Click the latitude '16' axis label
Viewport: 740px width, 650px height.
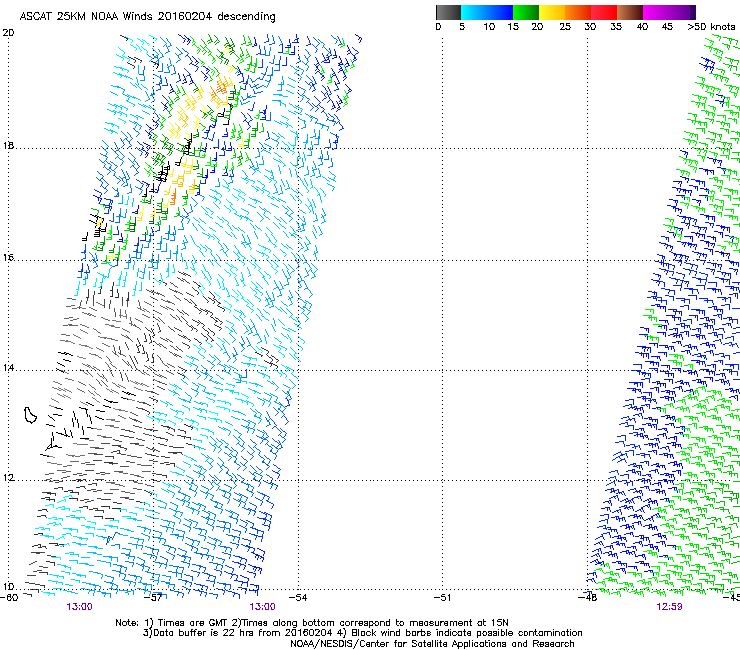pos(8,257)
